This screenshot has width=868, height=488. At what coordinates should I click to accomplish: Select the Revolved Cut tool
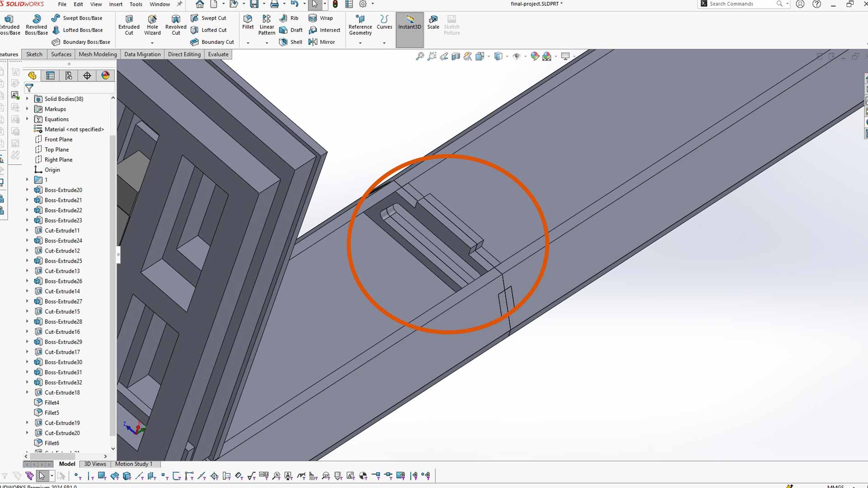point(176,25)
